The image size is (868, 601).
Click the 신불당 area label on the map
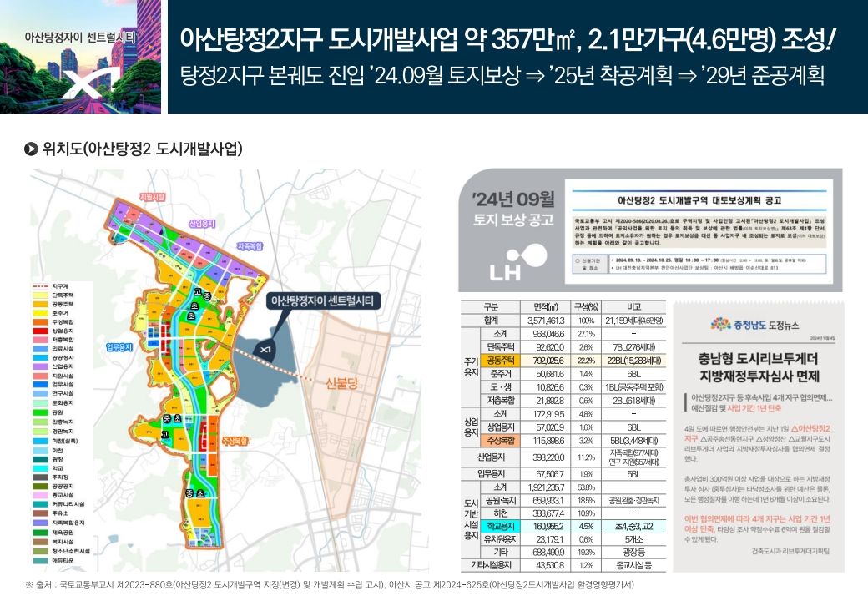pyautogui.click(x=341, y=383)
